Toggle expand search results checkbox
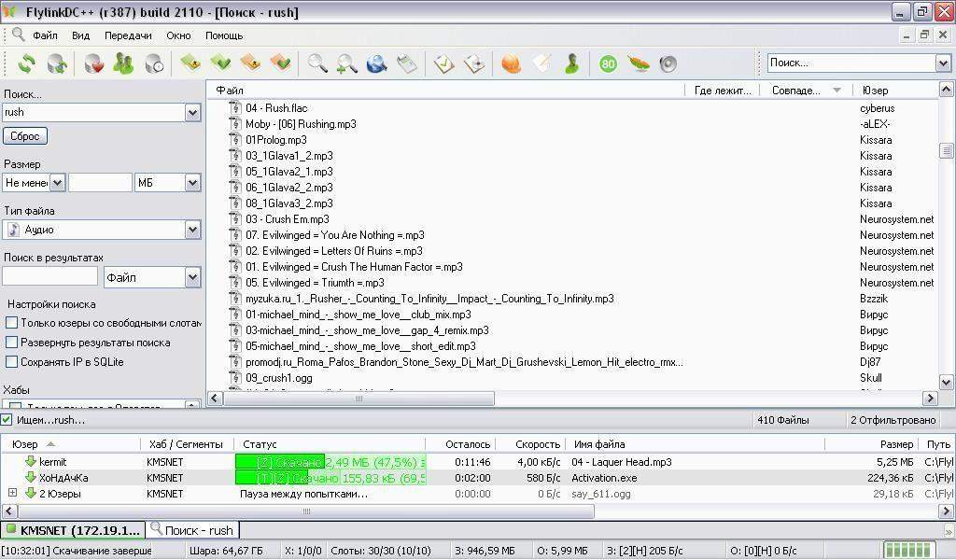This screenshot has height=560, width=956. tap(12, 343)
